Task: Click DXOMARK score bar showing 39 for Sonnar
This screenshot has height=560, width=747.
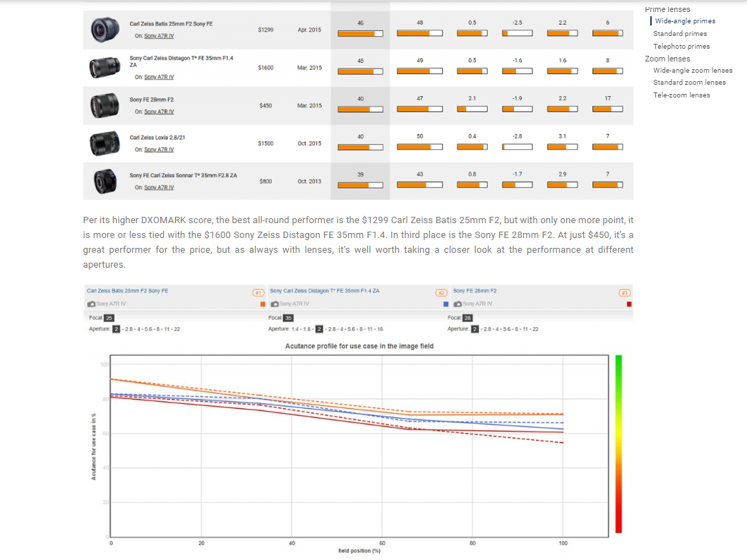Action: pyautogui.click(x=360, y=185)
